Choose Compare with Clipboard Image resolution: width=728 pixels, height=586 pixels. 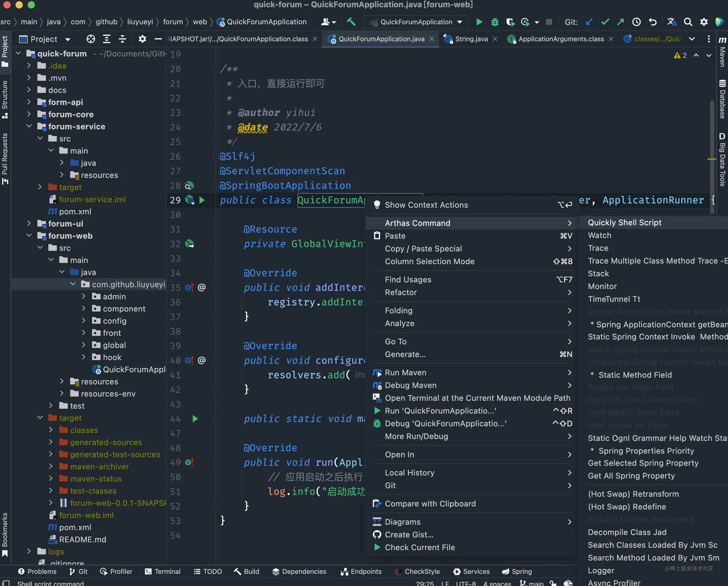[472, 504]
